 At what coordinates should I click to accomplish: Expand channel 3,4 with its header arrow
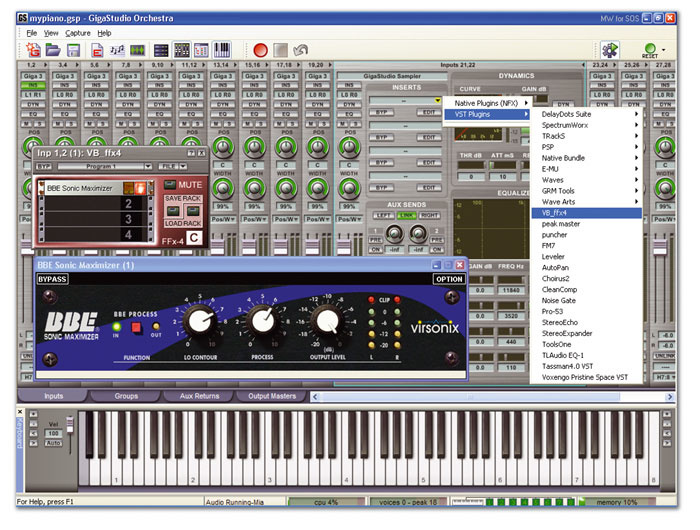coord(77,65)
